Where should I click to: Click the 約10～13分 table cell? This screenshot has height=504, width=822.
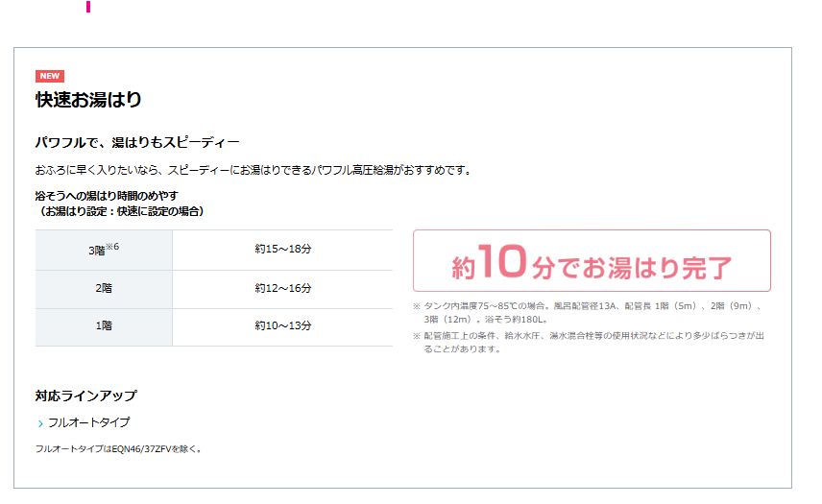(x=282, y=326)
